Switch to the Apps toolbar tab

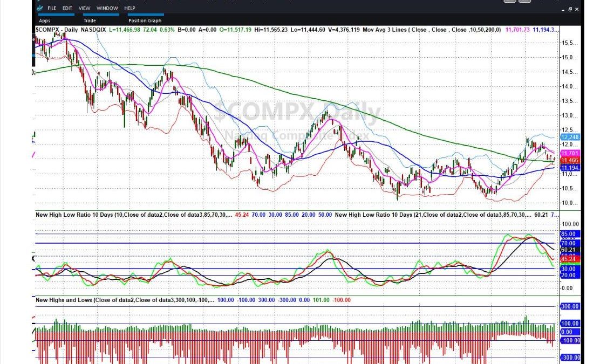click(x=44, y=20)
